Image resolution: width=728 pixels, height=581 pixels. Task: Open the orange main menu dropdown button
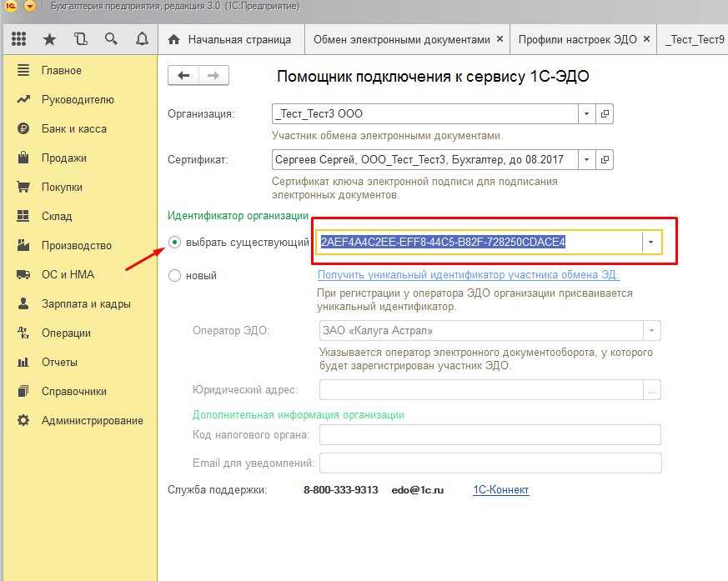[x=30, y=6]
